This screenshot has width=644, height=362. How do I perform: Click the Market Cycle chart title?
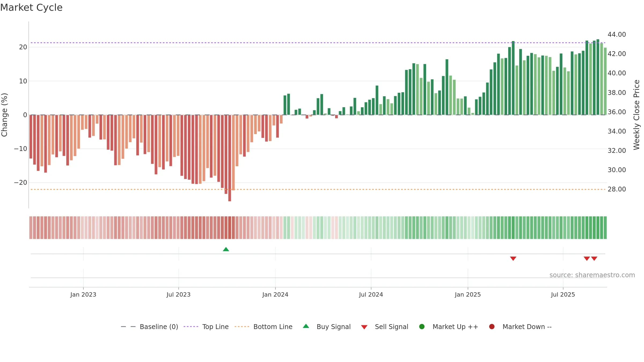click(31, 8)
